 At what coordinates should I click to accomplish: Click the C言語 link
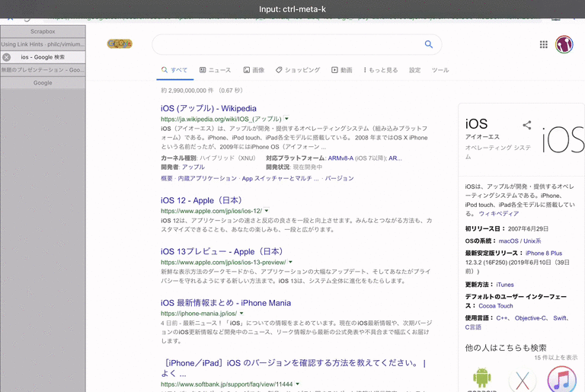(x=473, y=327)
